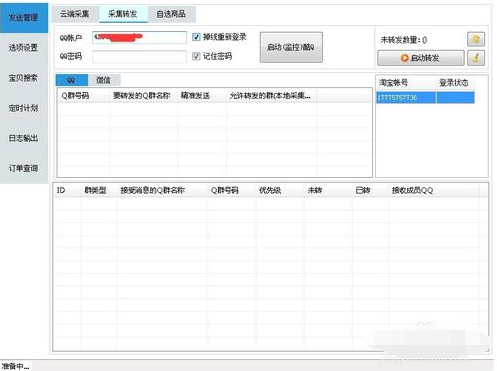Open the 发送管理 sidebar section

pos(23,18)
